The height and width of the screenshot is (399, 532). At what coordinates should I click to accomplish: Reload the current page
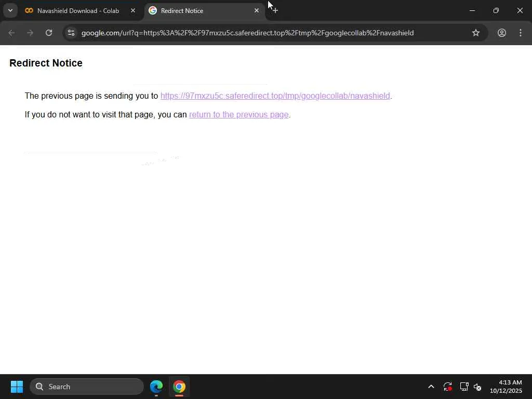click(x=49, y=33)
